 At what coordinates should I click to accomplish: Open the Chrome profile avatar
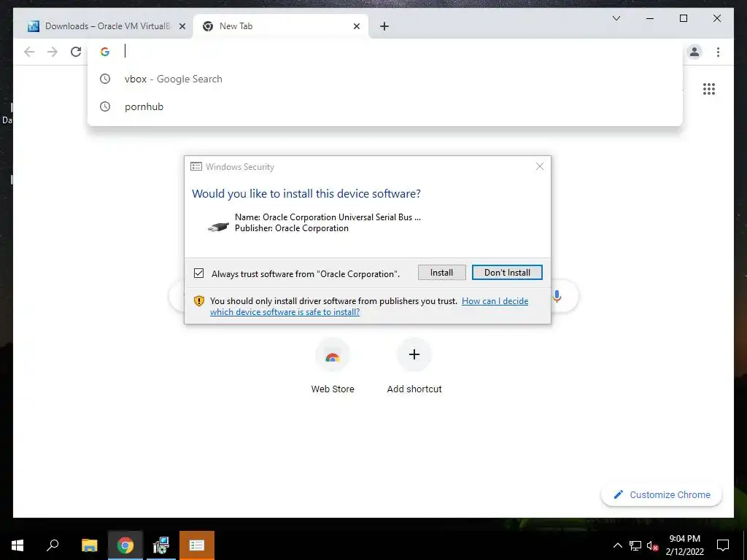(694, 52)
